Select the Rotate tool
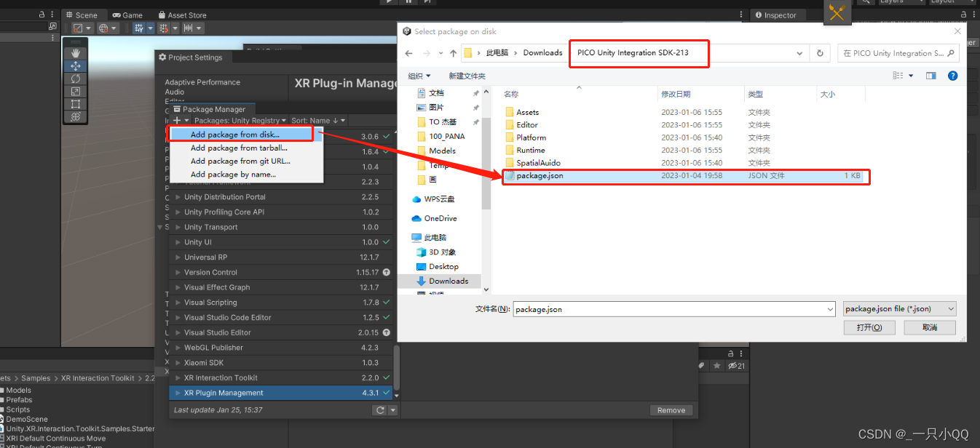 coord(76,78)
